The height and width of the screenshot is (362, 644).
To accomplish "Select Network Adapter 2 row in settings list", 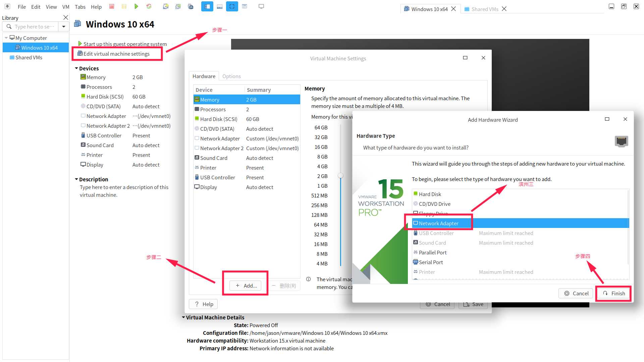I will (247, 148).
